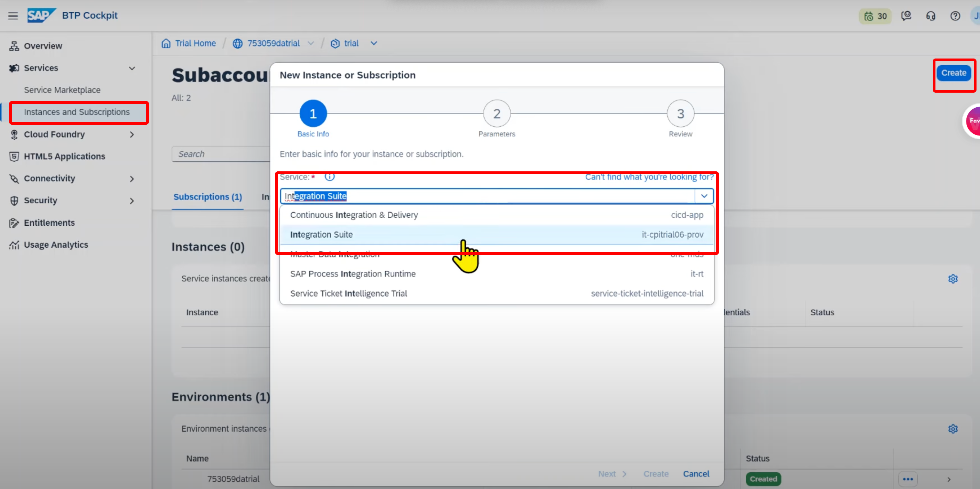The image size is (980, 489).
Task: Go to wizard step 2 Parameters
Action: pos(497,114)
